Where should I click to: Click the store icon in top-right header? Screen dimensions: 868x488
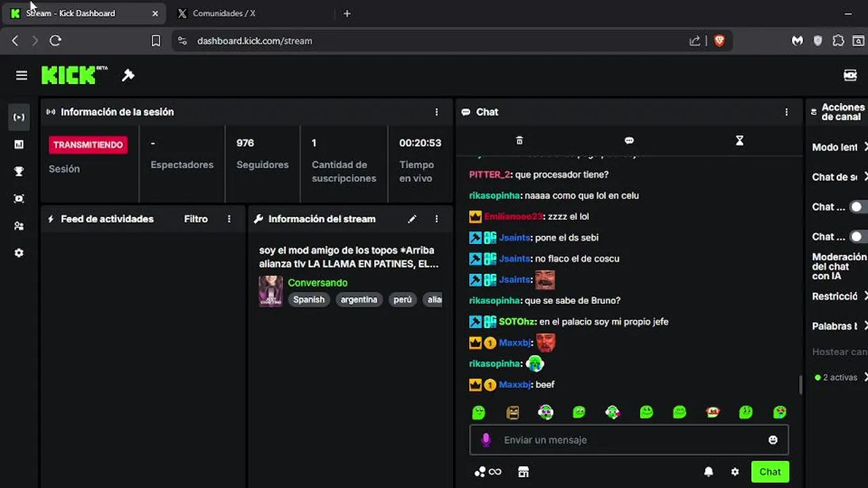(850, 75)
